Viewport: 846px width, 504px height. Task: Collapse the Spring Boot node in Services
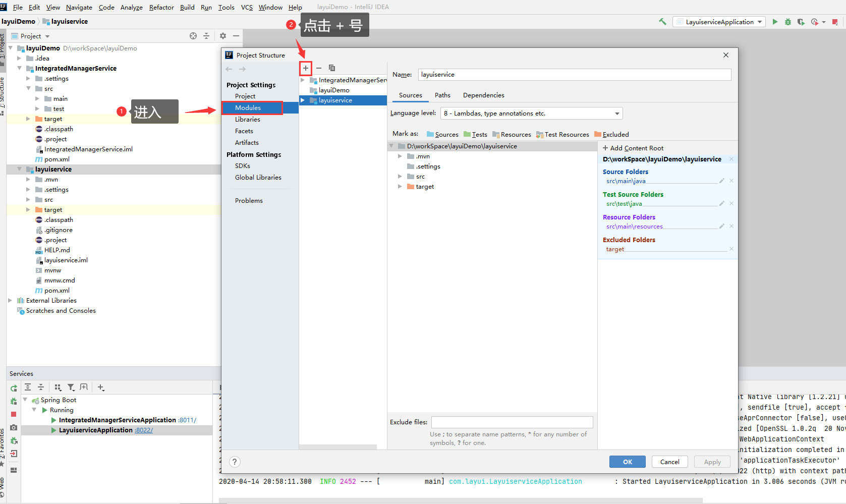[25, 400]
